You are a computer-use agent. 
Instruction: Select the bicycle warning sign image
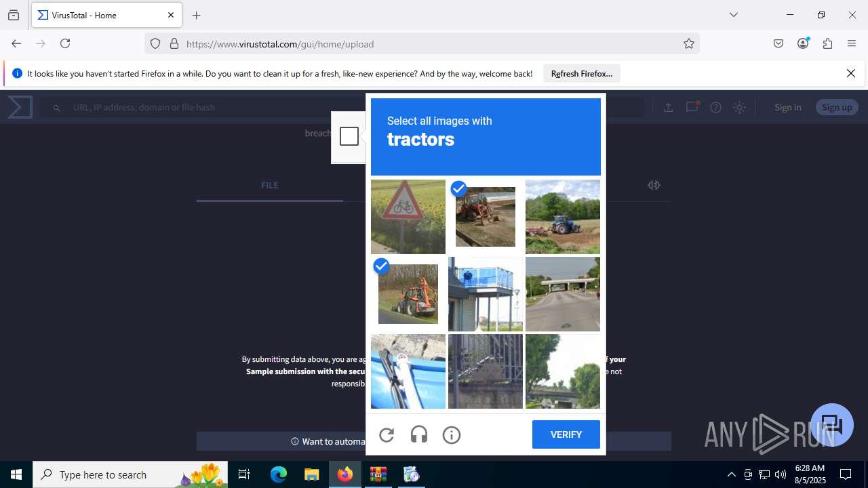(408, 217)
